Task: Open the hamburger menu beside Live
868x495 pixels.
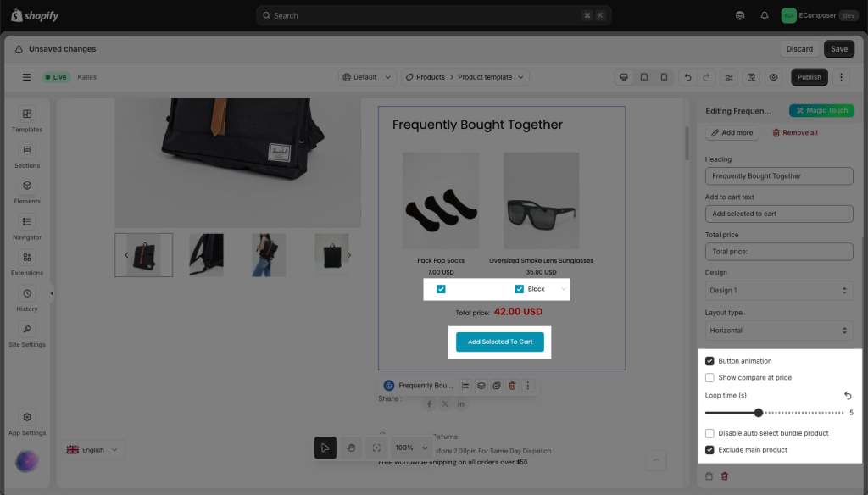Action: click(26, 77)
